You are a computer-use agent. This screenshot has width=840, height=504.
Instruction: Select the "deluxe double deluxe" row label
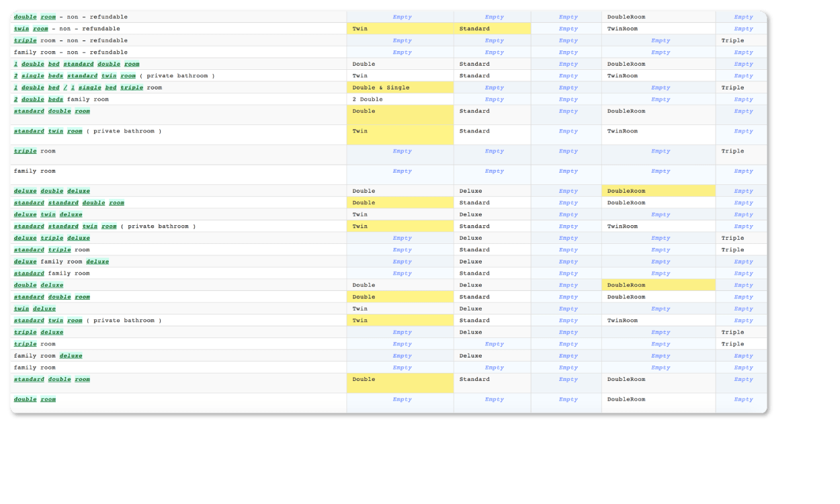pos(52,191)
